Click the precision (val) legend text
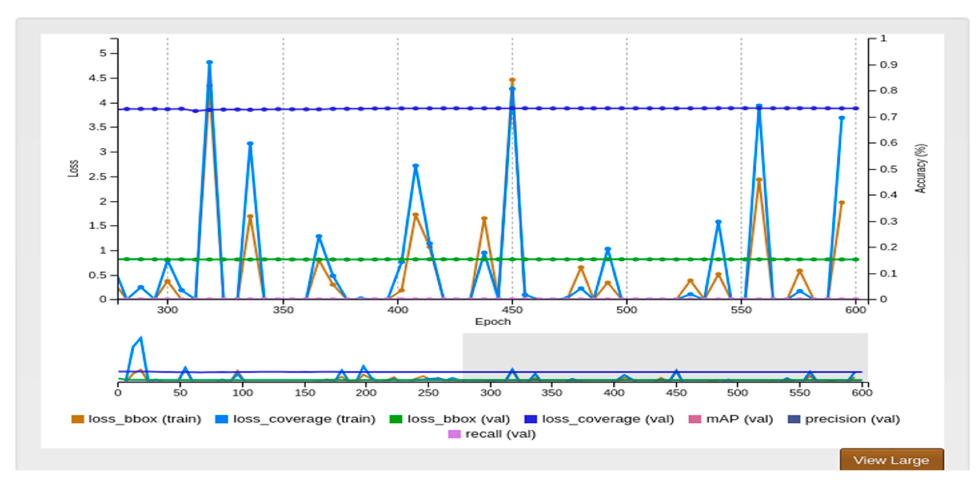 (852, 419)
